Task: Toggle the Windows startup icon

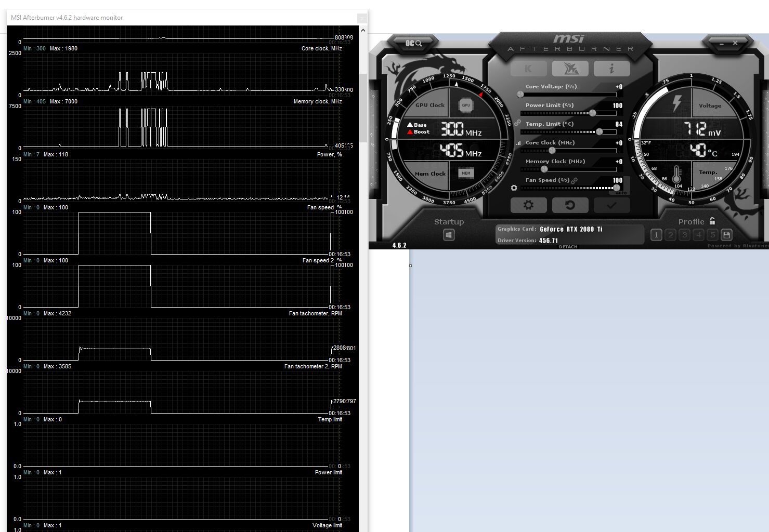Action: tap(449, 235)
